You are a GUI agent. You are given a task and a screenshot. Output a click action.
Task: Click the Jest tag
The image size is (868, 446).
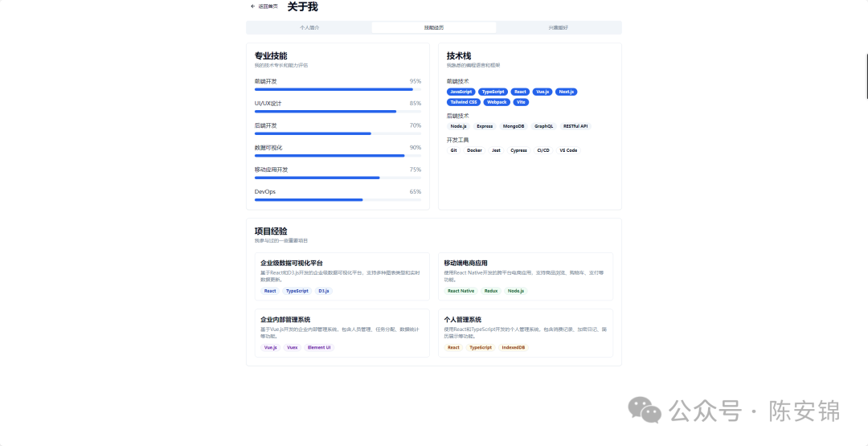(x=496, y=150)
